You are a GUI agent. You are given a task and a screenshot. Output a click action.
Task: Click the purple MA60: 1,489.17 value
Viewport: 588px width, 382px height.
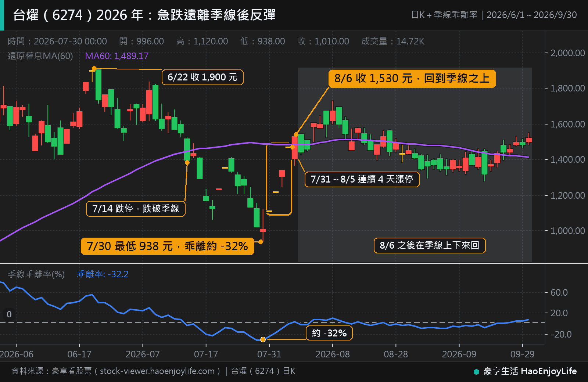coord(117,56)
